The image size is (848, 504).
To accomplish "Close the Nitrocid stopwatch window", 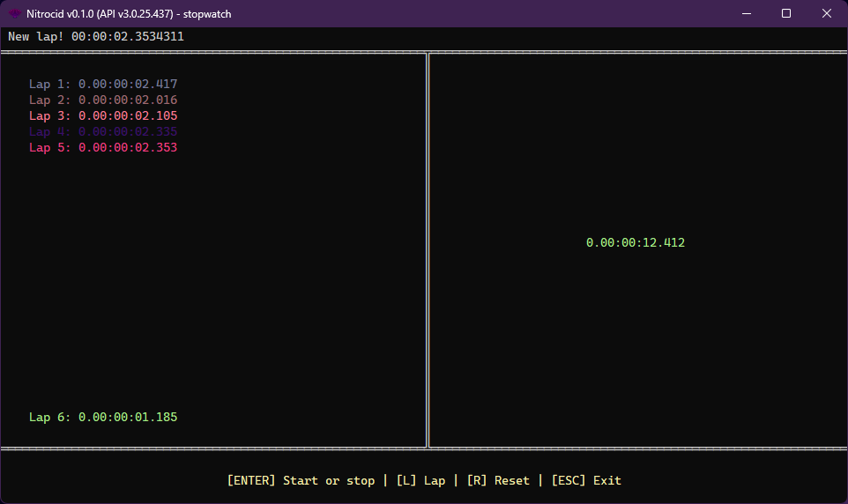I will [x=826, y=13].
